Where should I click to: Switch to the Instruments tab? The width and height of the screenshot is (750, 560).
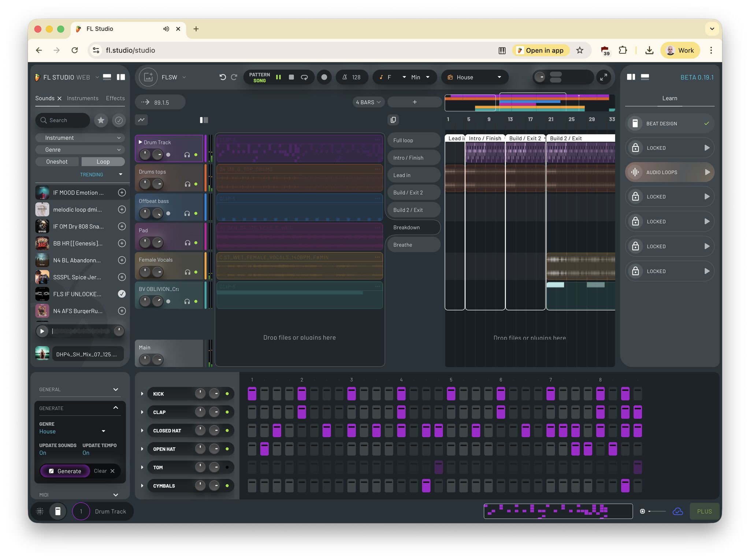(83, 98)
